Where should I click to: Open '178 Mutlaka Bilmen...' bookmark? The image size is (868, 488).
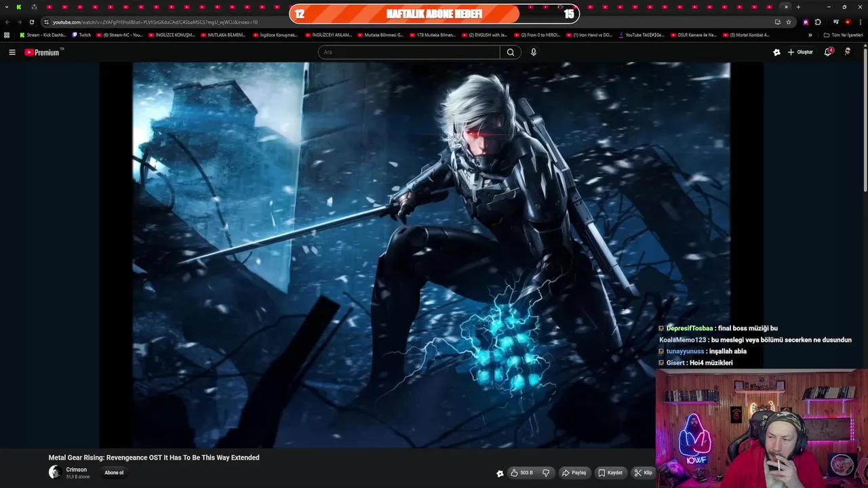click(433, 35)
